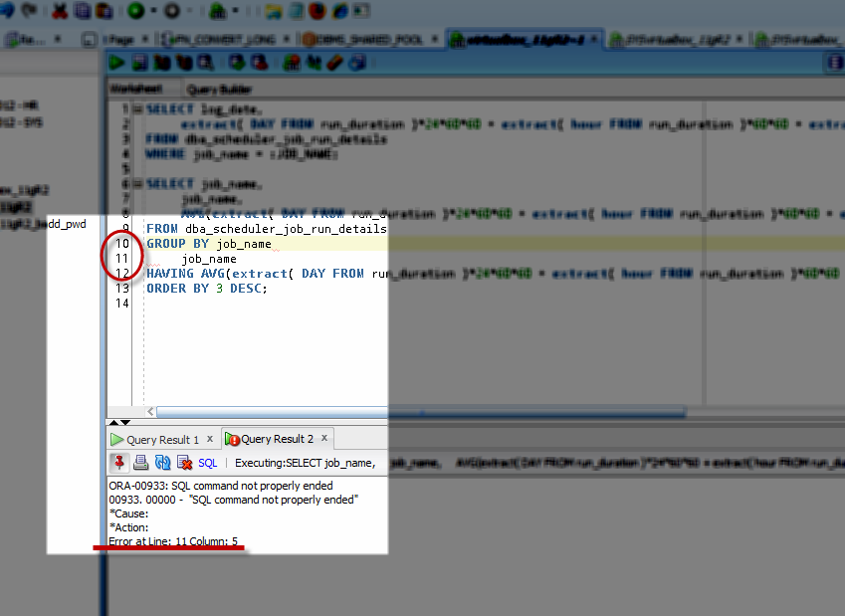The image size is (845, 616).
Task: Click line 11 job_name in the editor
Action: tap(209, 259)
